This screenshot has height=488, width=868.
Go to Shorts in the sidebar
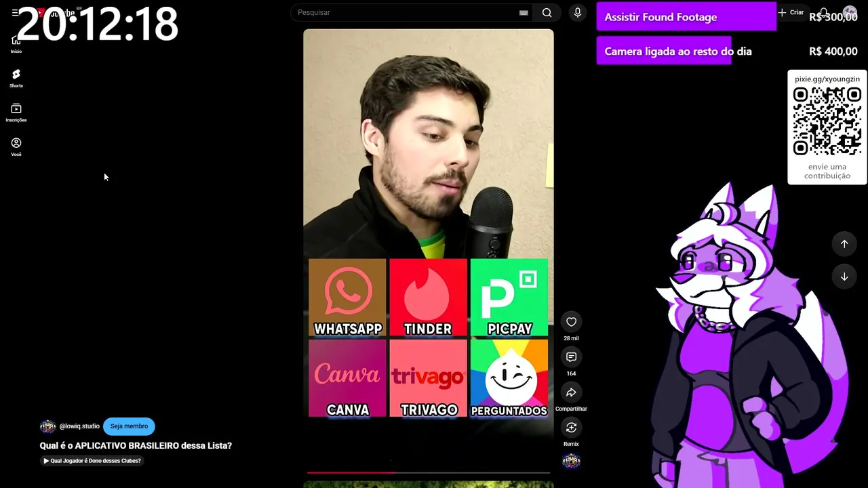[16, 78]
